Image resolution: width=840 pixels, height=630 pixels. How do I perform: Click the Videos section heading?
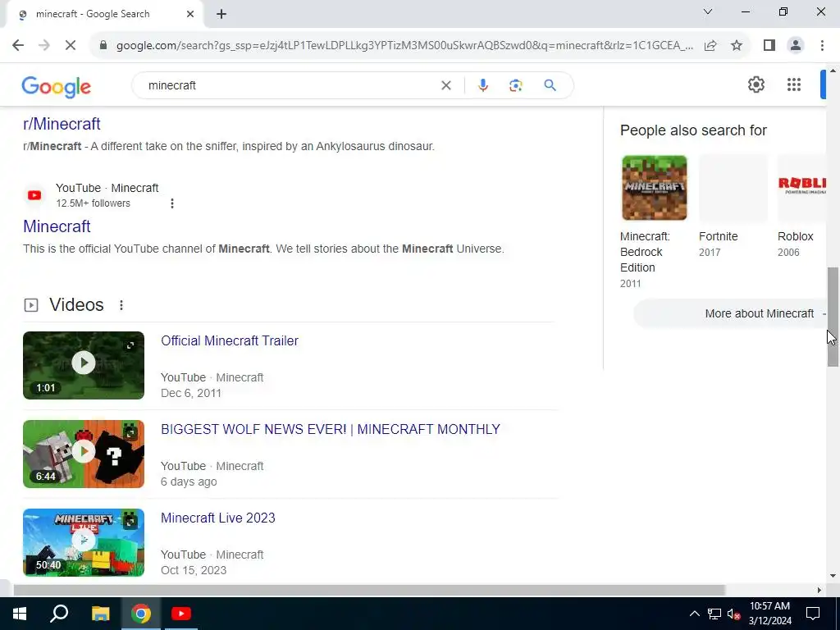[x=76, y=305]
